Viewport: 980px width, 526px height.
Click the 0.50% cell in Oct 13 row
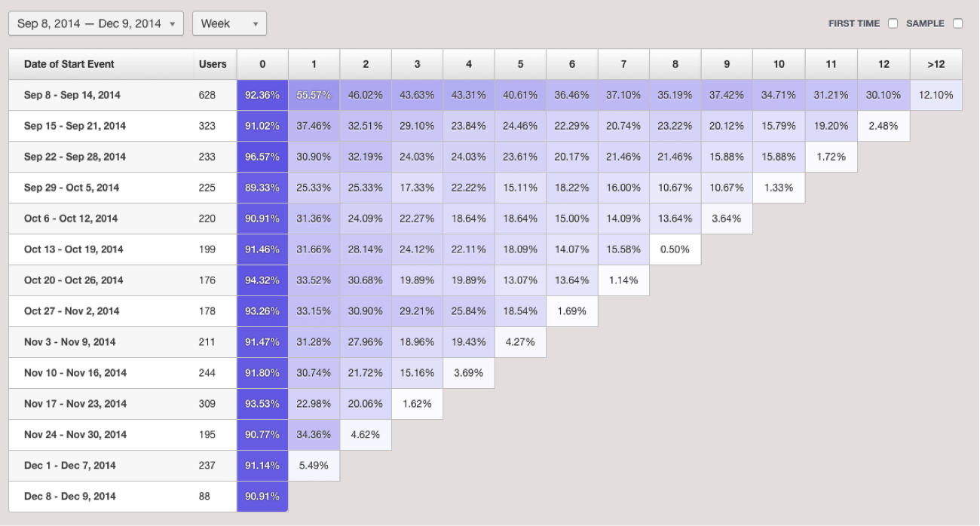click(x=675, y=249)
